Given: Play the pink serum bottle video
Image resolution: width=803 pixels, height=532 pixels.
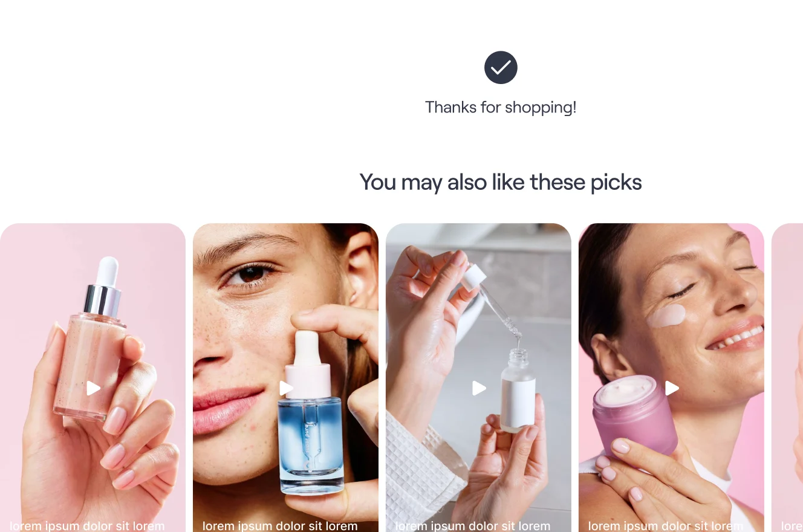Looking at the screenshot, I should 93,388.
